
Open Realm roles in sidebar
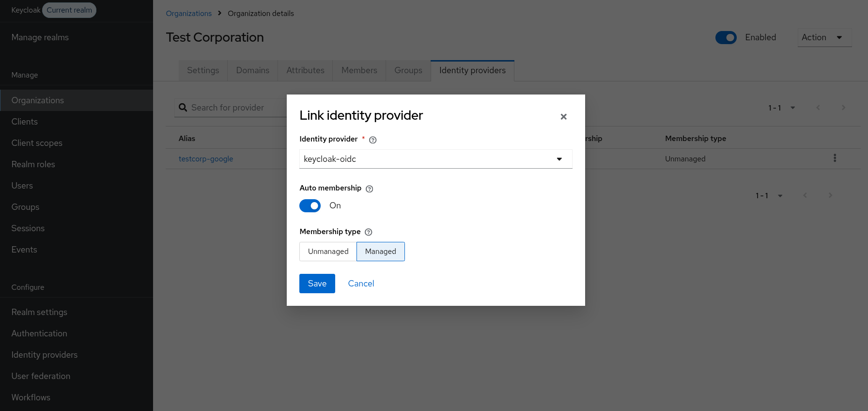pos(77,164)
